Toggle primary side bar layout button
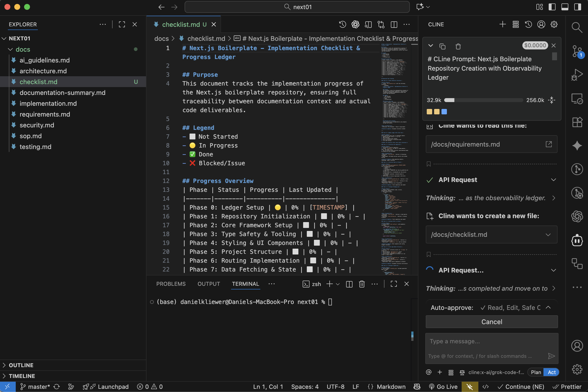 pos(552,7)
